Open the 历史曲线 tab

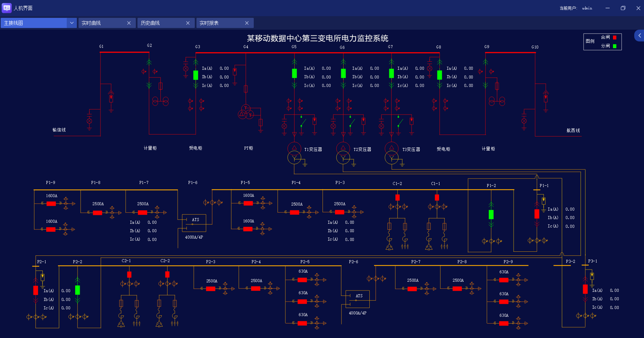click(160, 23)
